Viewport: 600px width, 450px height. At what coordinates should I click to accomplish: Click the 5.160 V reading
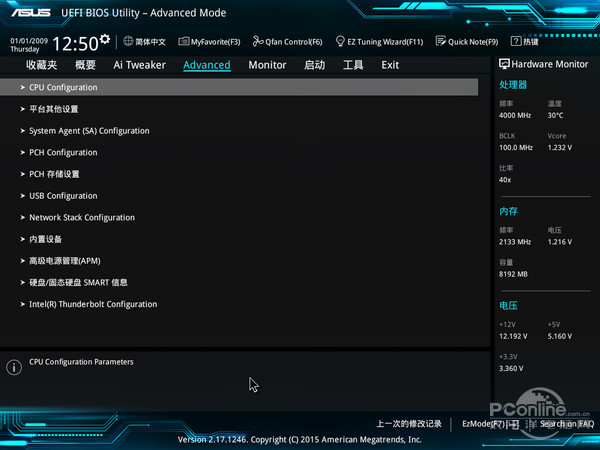point(559,336)
